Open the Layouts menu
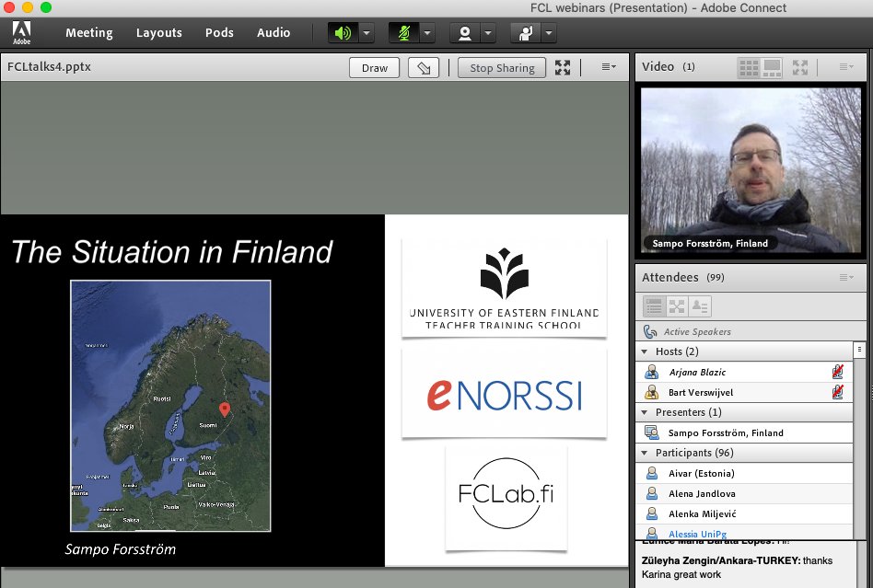 click(159, 33)
